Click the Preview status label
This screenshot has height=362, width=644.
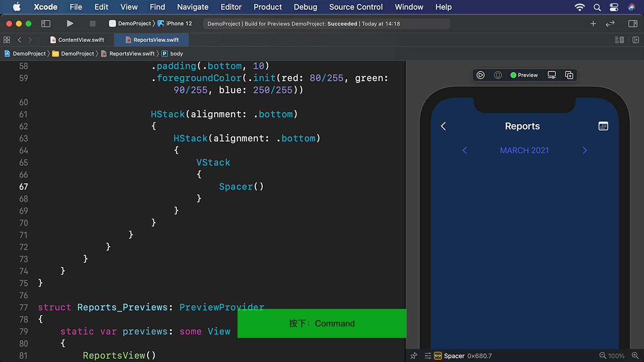pos(524,75)
